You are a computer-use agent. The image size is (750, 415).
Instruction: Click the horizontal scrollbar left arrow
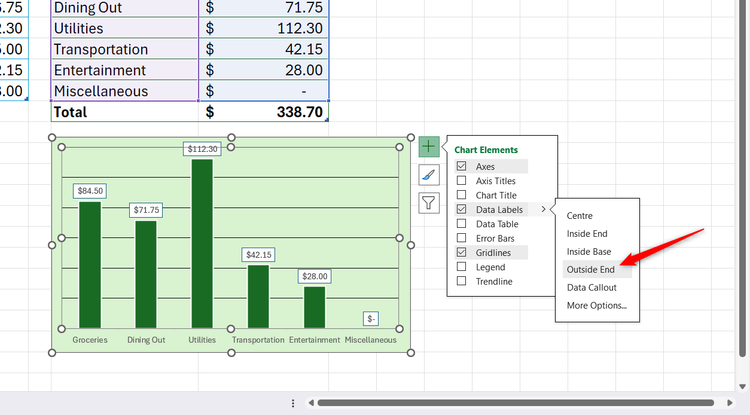coord(311,403)
